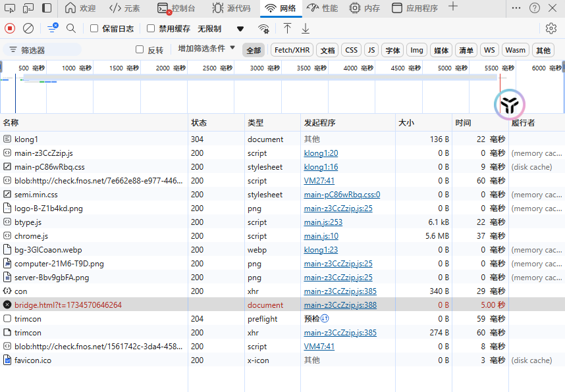Image resolution: width=565 pixels, height=392 pixels.
Task: Enable the 禁用缓存 checkbox
Action: (151, 28)
